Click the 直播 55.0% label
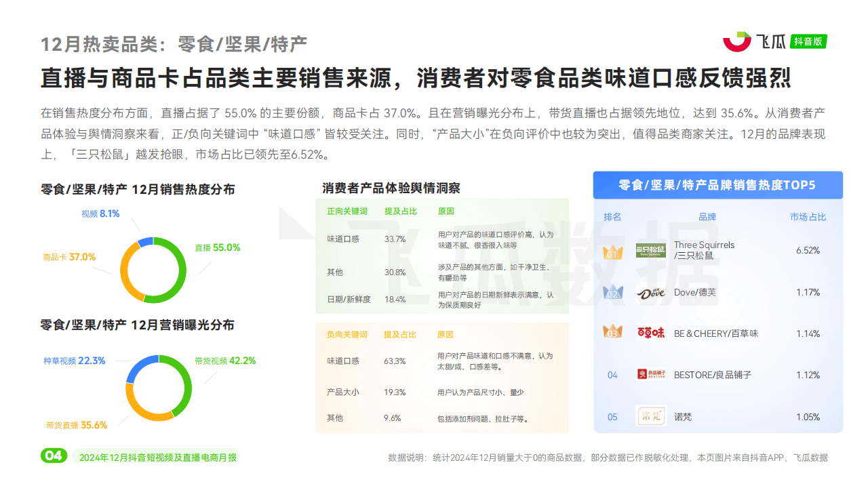This screenshot has height=488, width=868. click(x=217, y=248)
